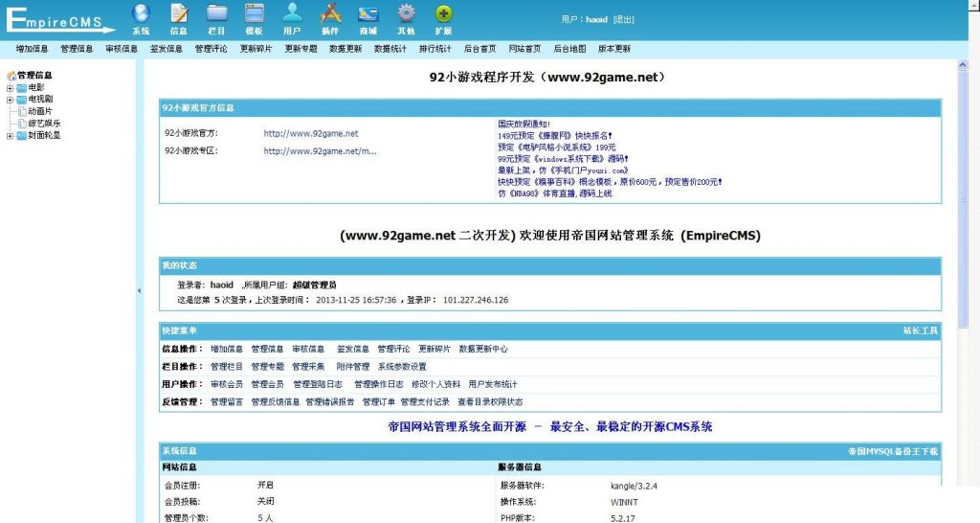
Task: Click 管理订单 in 反馈管理 row
Action: coord(379,402)
